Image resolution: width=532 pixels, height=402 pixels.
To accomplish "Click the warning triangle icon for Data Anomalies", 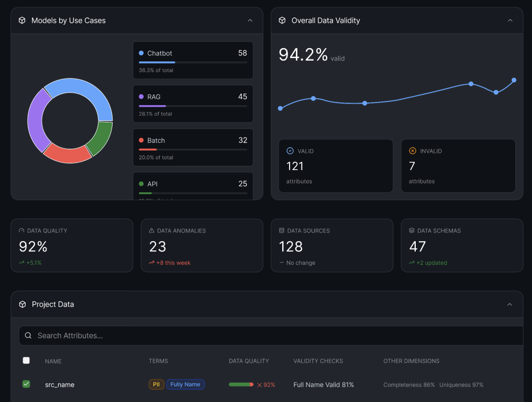I will point(151,230).
